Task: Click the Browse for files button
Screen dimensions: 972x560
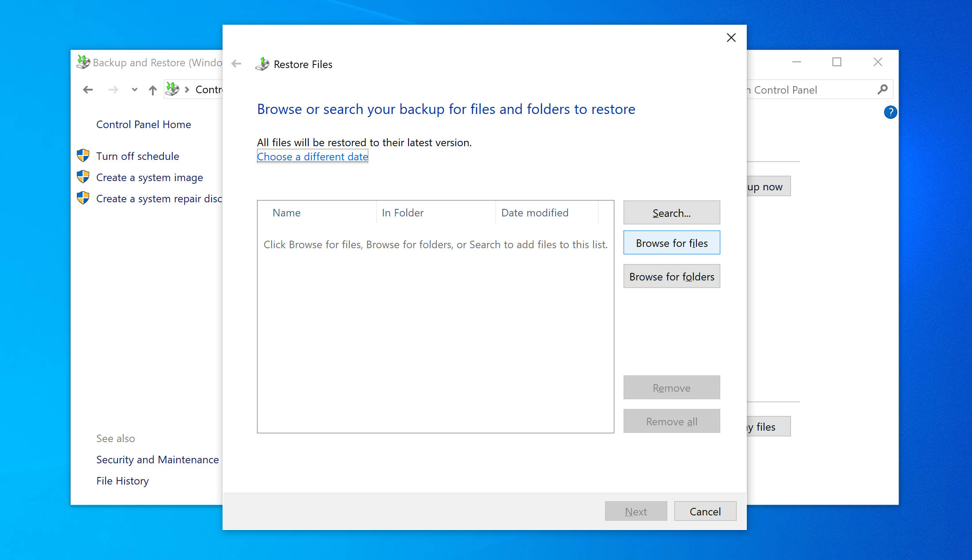Action: coord(671,243)
